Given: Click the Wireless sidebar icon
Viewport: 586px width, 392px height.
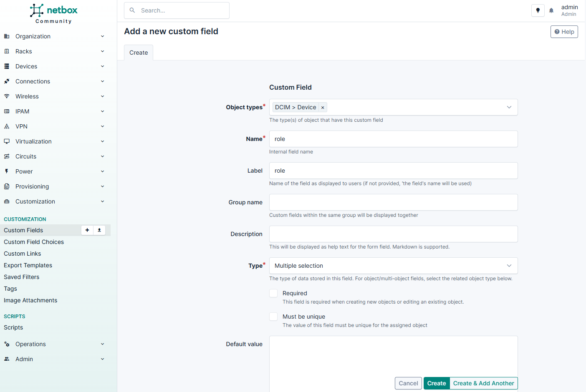Looking at the screenshot, I should coord(7,96).
